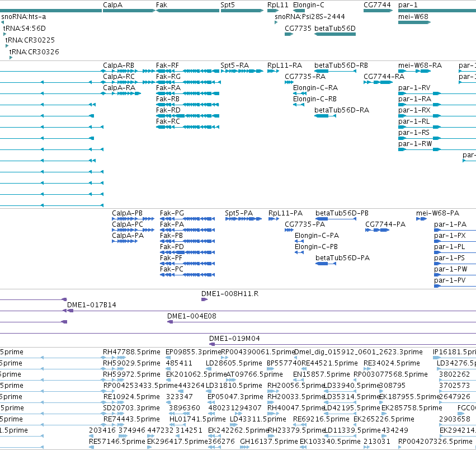Open Elongin-C-RB transcript label
This screenshot has height=450, width=476.
tap(315, 99)
